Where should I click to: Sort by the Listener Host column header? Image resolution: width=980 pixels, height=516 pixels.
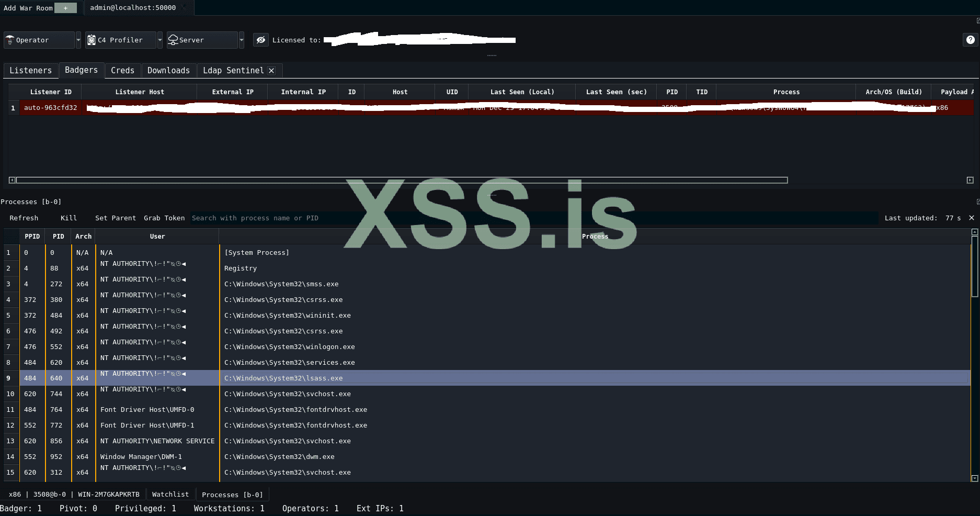point(140,92)
